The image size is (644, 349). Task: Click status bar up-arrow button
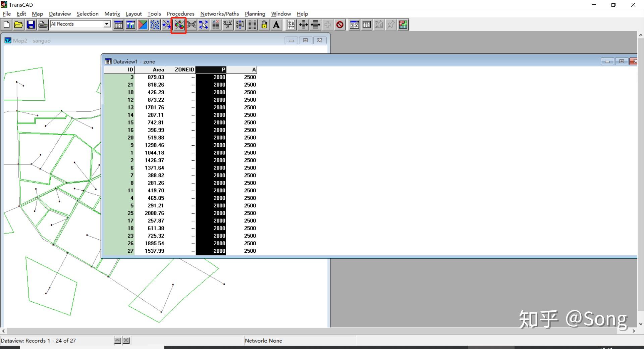click(x=117, y=340)
